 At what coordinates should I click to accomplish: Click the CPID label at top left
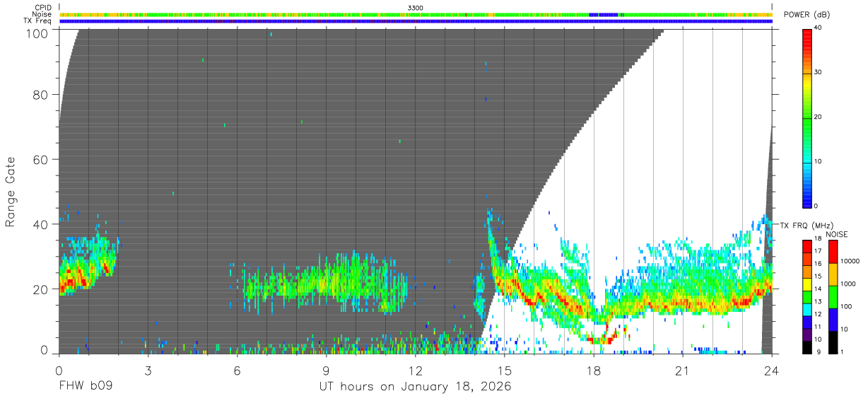(x=42, y=8)
